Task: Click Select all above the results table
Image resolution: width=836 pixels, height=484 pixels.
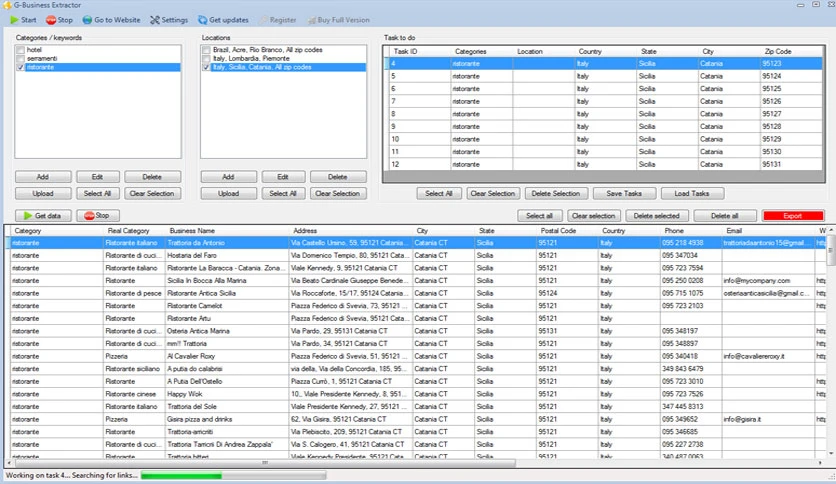Action: [x=539, y=216]
